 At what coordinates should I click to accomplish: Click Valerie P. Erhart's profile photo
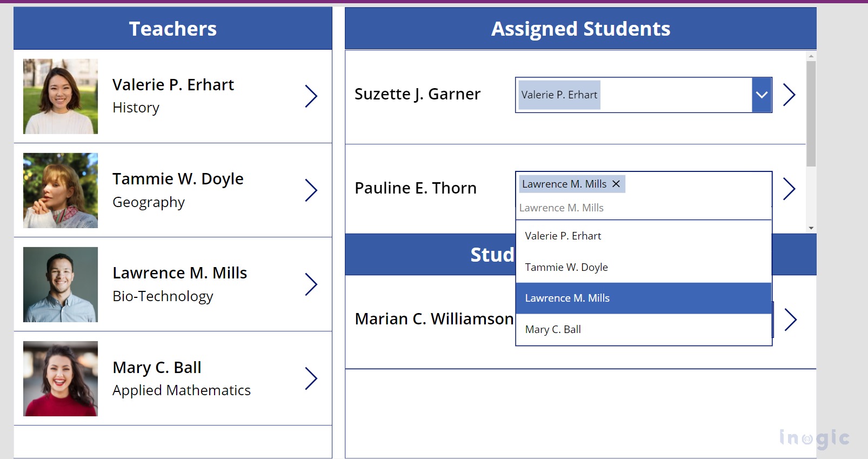point(60,96)
